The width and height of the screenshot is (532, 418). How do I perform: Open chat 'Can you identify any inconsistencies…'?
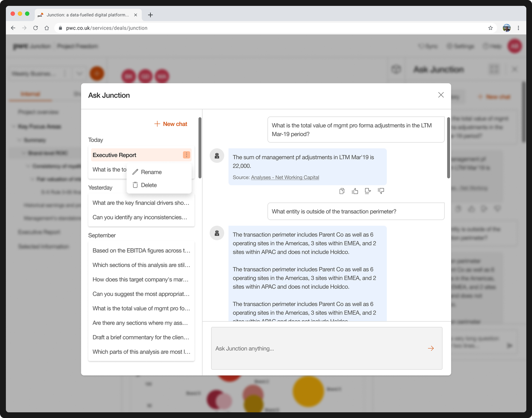coord(141,217)
